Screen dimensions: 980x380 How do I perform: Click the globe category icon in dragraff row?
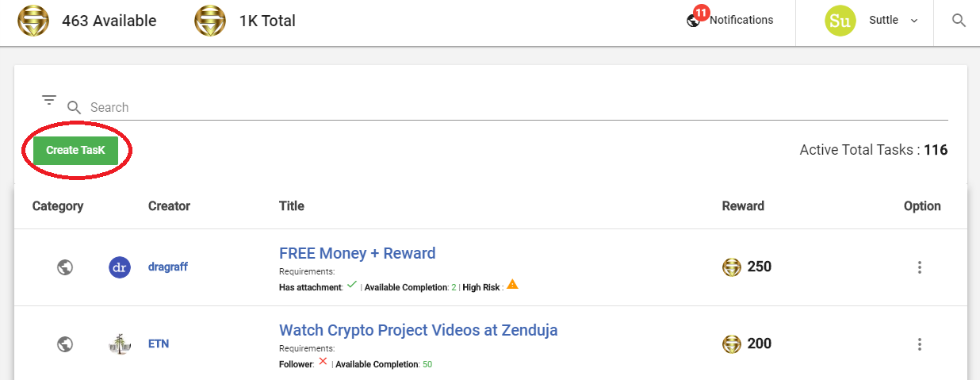[x=66, y=267]
